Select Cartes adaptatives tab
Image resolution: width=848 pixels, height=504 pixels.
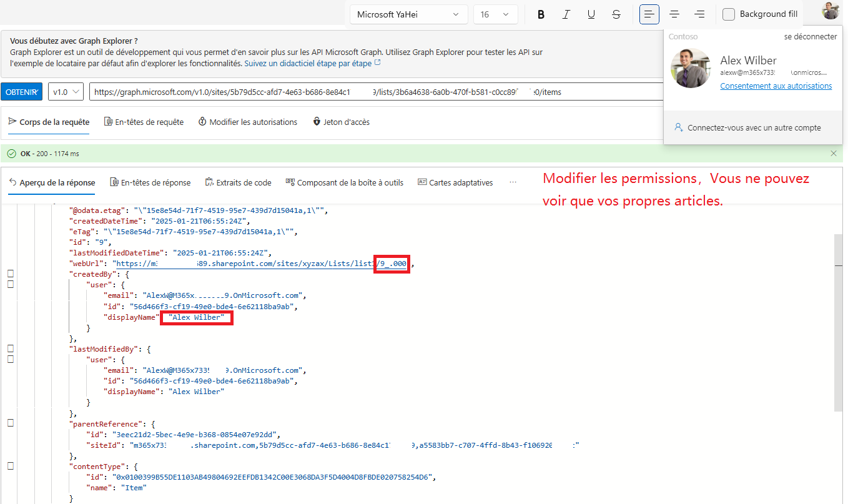tap(455, 183)
